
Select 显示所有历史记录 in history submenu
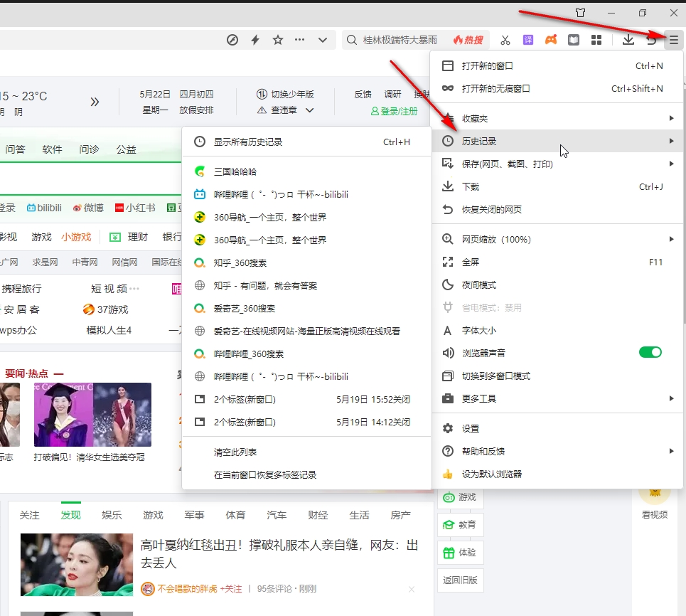click(x=248, y=142)
